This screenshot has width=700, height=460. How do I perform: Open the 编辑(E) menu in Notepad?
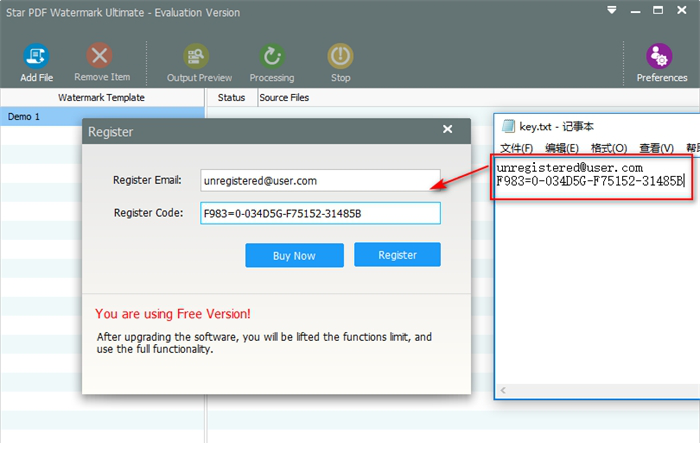(x=562, y=148)
